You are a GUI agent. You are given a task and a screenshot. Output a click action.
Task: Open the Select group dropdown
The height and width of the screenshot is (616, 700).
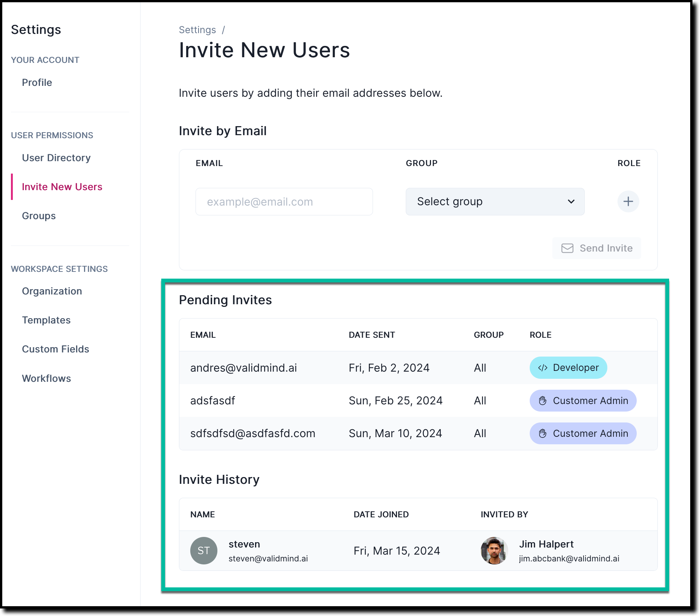click(495, 201)
